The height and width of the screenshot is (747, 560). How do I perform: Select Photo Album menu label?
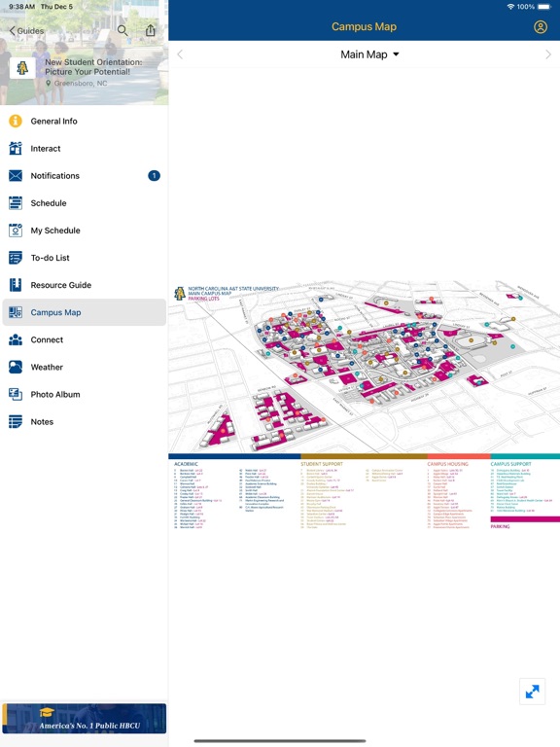[x=55, y=395]
